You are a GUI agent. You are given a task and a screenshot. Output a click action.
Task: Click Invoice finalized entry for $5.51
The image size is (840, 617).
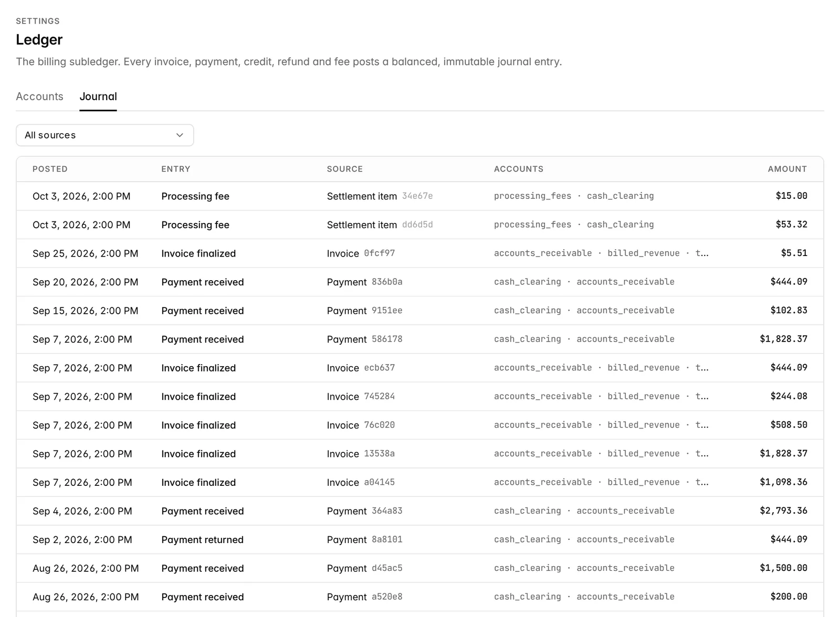pos(198,253)
